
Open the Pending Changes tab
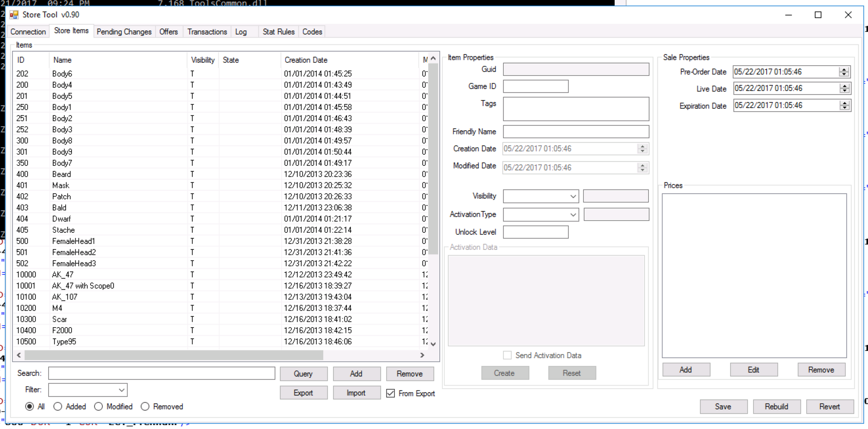click(124, 32)
